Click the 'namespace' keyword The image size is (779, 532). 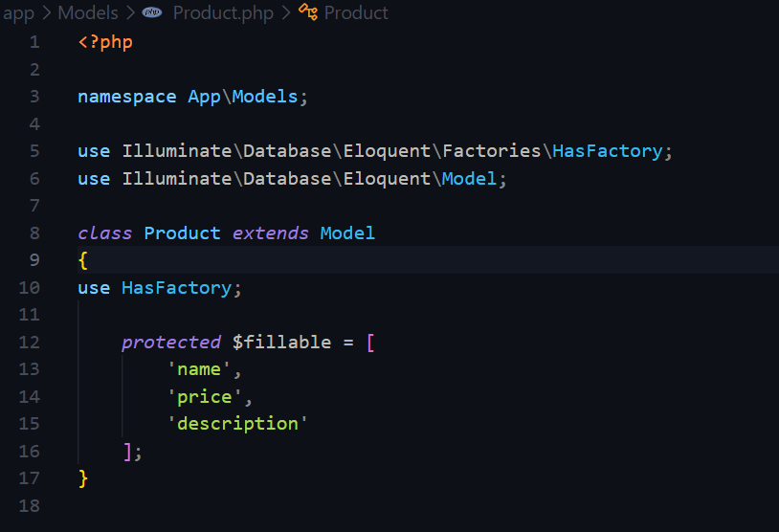tap(127, 97)
